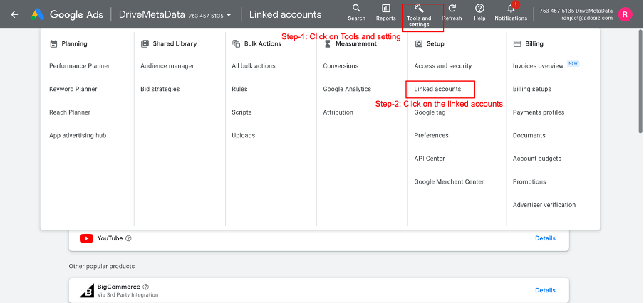Screen dimensions: 644x303
Task: Select Bid strategies
Action: click(x=160, y=89)
